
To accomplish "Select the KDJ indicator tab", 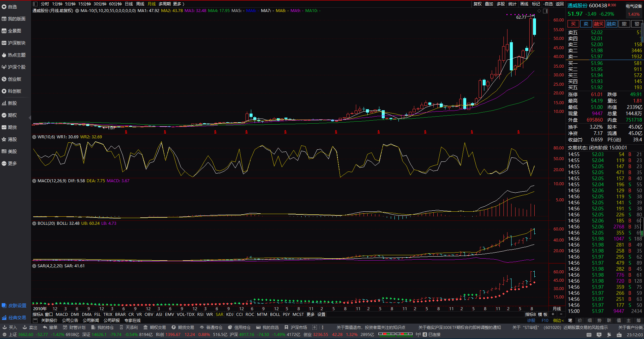I will tap(230, 315).
